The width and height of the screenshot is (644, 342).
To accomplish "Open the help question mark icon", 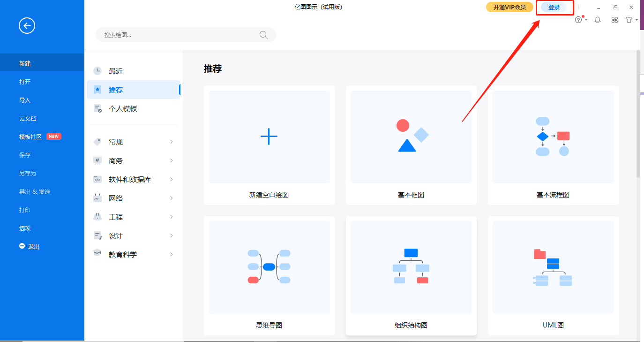I will point(578,20).
